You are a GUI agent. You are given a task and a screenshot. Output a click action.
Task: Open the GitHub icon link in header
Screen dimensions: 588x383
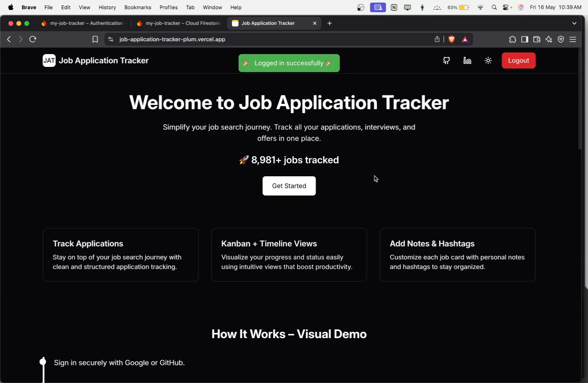(x=446, y=60)
